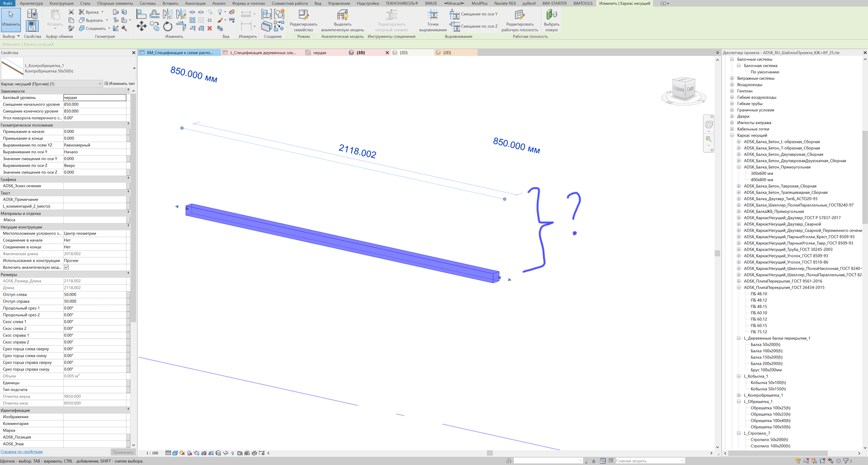
Task: Switch to L_Спецификация деревянных эле... tab
Action: 263,53
